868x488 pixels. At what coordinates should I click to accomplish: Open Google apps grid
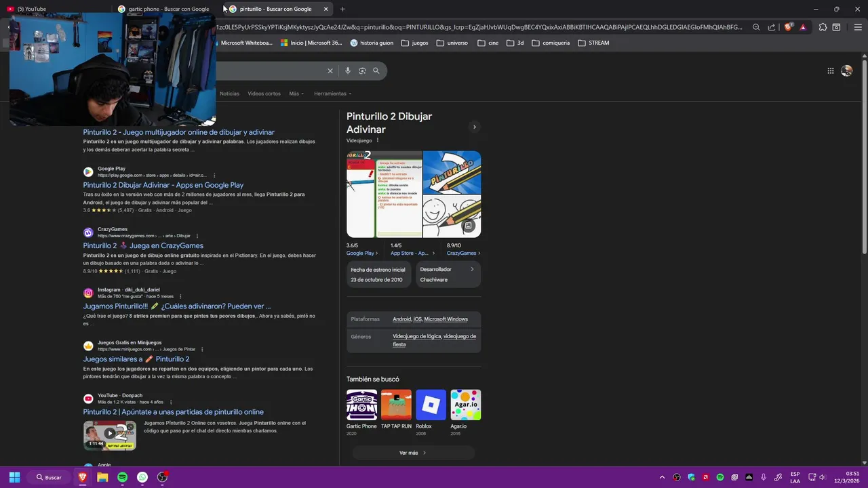pos(830,70)
